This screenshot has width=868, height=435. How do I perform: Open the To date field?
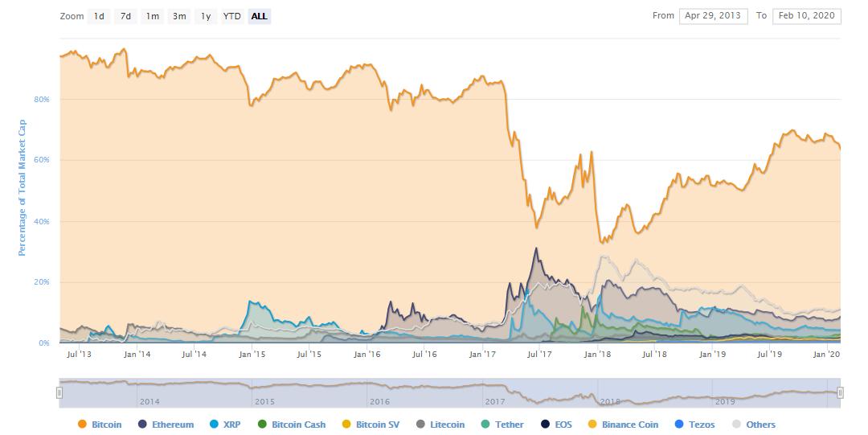tap(806, 16)
